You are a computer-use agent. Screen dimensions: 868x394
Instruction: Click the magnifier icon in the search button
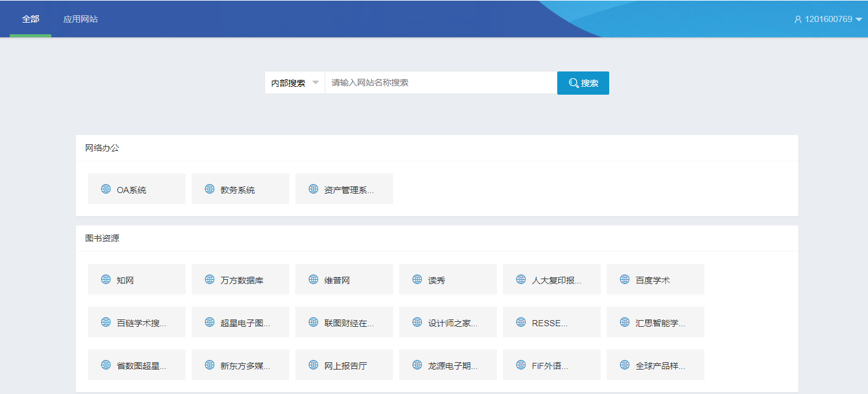pyautogui.click(x=573, y=83)
